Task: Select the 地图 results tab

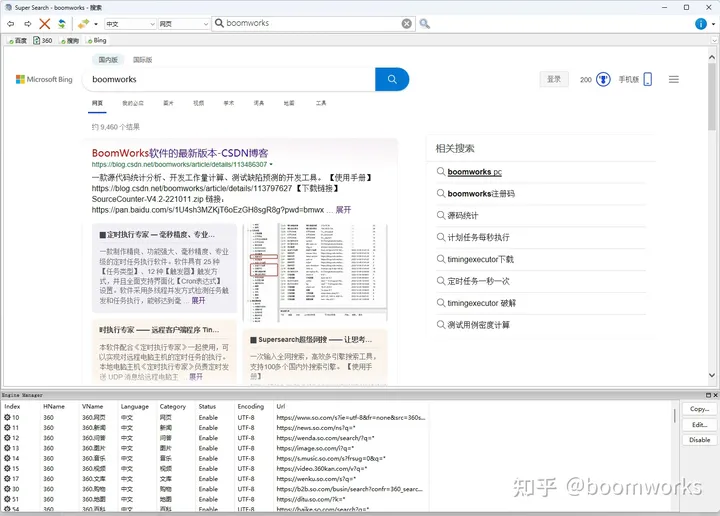Action: coord(289,103)
